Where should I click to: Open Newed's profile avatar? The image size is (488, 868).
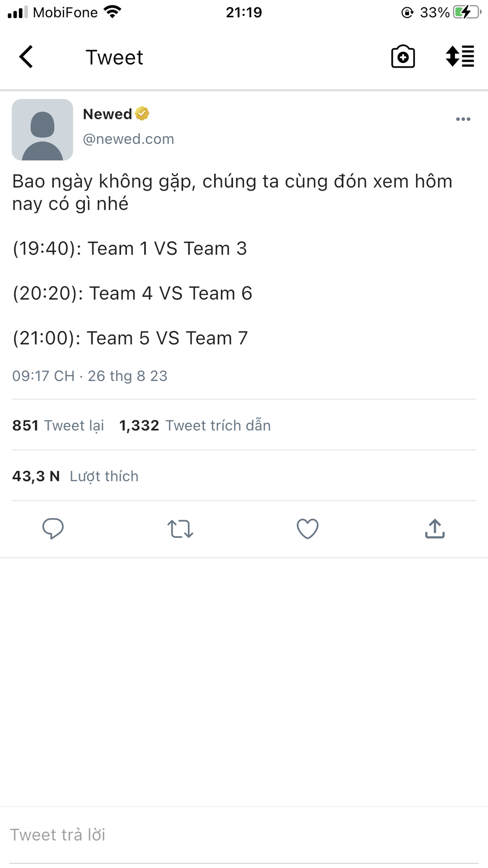(42, 130)
